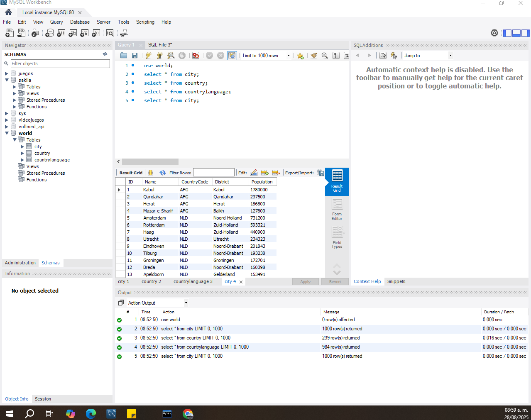Image resolution: width=531 pixels, height=420 pixels.
Task: Open an SQL script file in new tab
Action: (x=21, y=33)
